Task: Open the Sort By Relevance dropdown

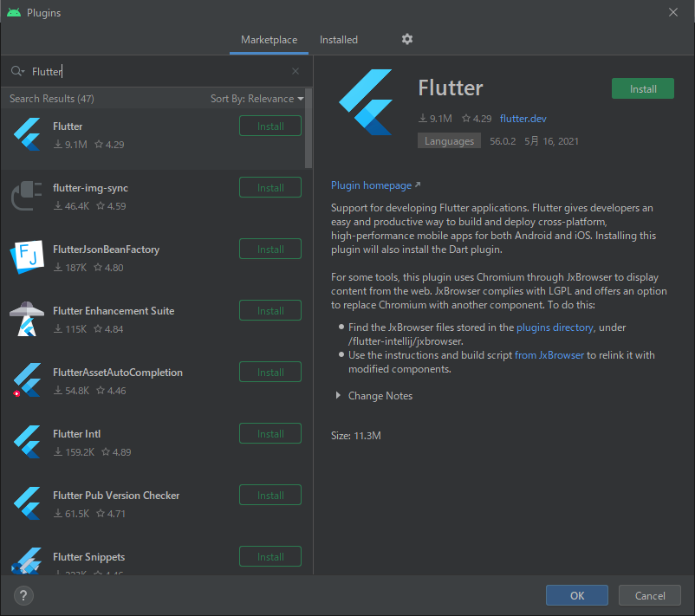Action: [x=257, y=99]
